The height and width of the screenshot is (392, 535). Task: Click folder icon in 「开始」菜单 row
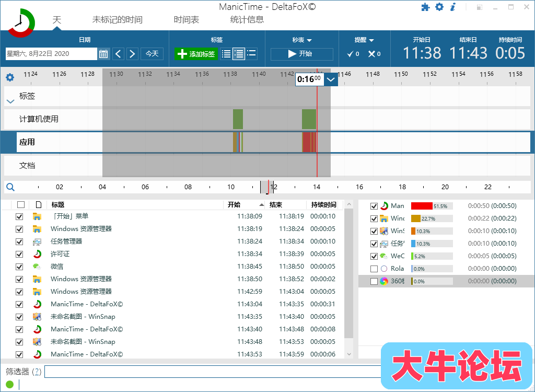[x=37, y=216]
